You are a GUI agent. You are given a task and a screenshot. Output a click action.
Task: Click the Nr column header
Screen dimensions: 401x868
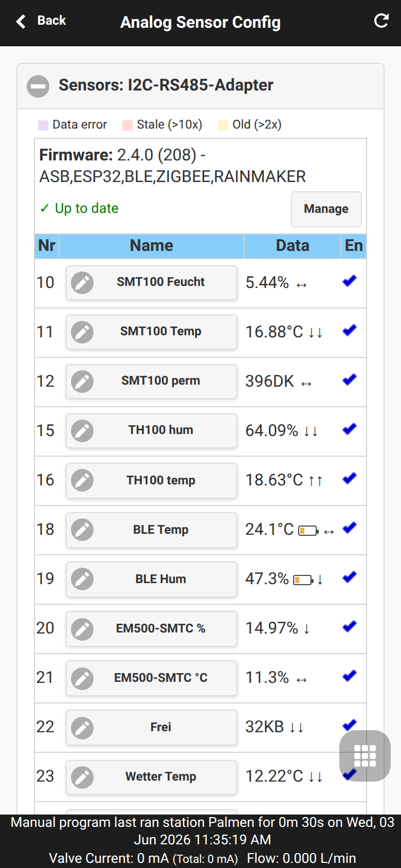[47, 246]
